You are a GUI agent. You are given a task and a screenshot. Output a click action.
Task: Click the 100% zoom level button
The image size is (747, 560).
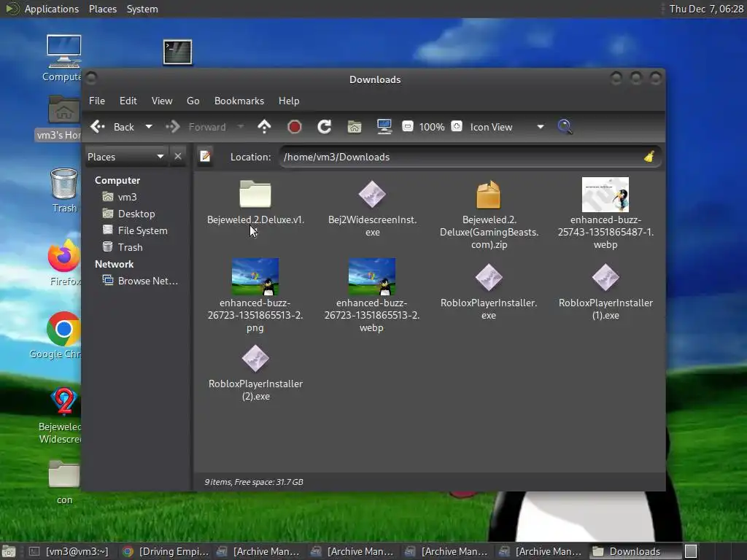(432, 127)
